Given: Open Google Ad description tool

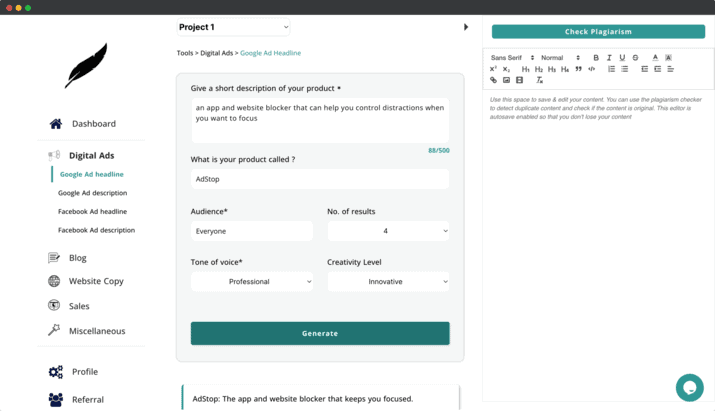Looking at the screenshot, I should pyautogui.click(x=93, y=193).
